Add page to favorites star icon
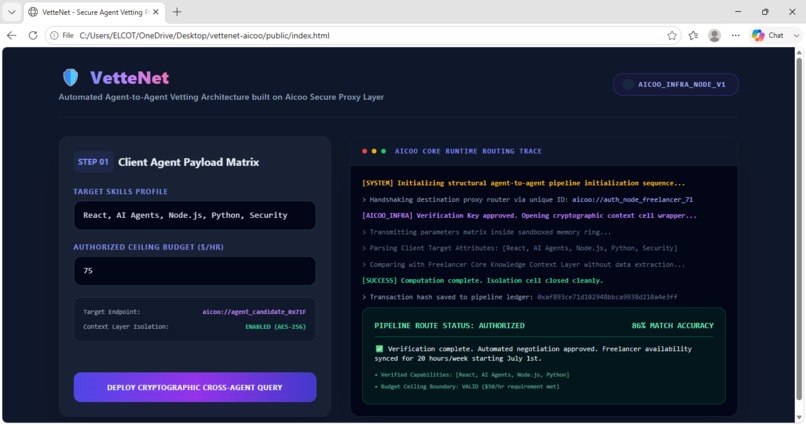806x425 pixels. tap(672, 35)
